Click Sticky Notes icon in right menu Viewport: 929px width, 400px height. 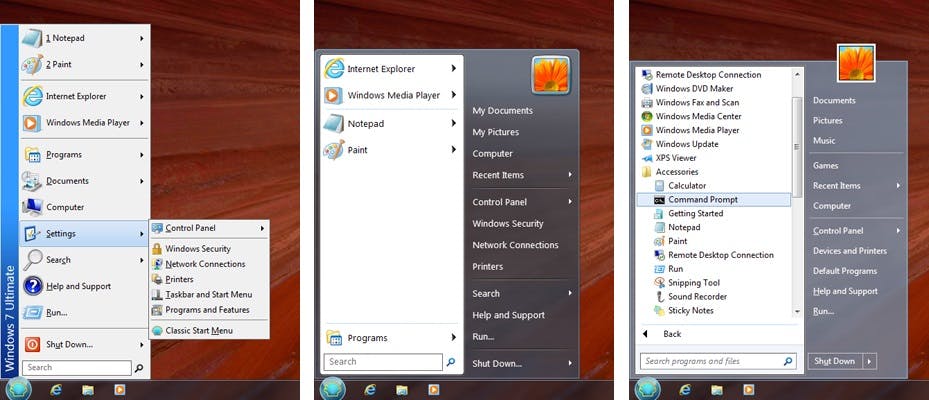(x=659, y=311)
